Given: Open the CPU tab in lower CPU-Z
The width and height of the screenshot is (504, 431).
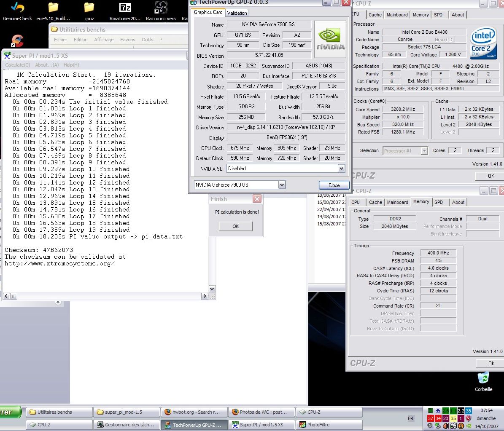Looking at the screenshot, I should (x=356, y=202).
